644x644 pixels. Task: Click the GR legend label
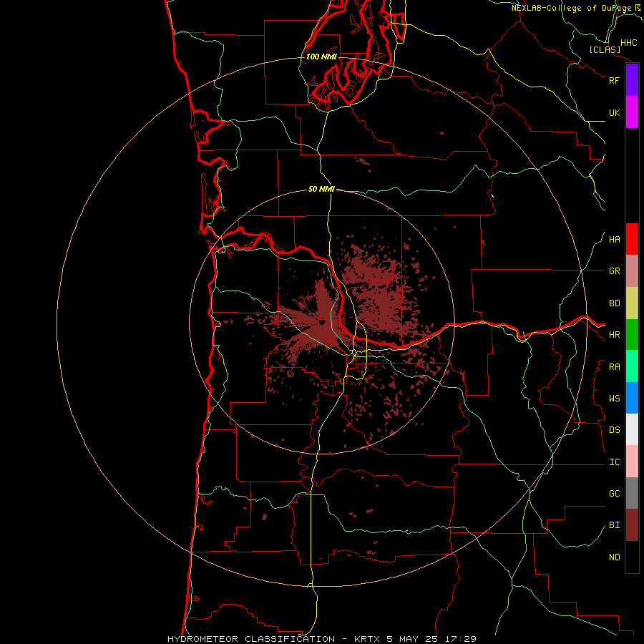pyautogui.click(x=614, y=271)
